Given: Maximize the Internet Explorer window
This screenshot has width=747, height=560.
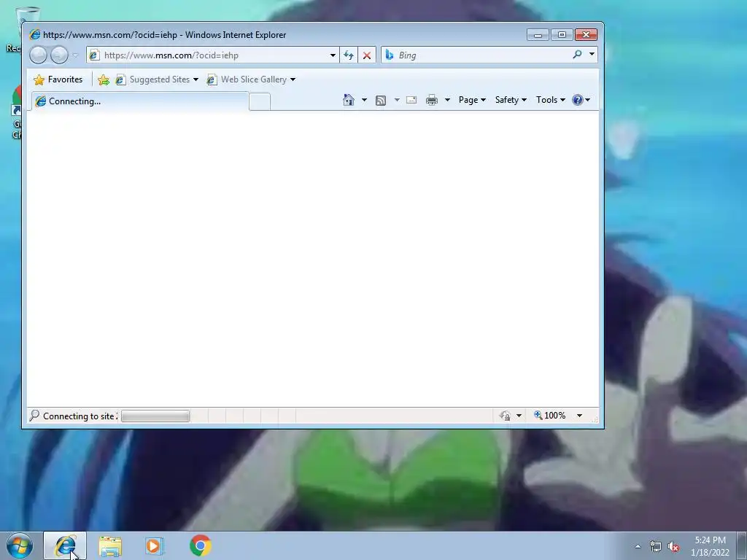Looking at the screenshot, I should (x=562, y=35).
